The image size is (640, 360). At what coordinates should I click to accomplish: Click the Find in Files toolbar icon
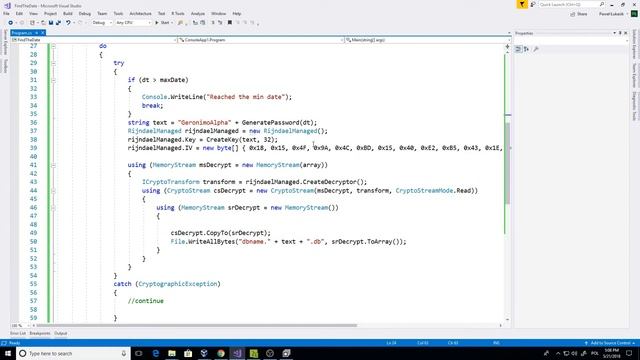tap(180, 23)
